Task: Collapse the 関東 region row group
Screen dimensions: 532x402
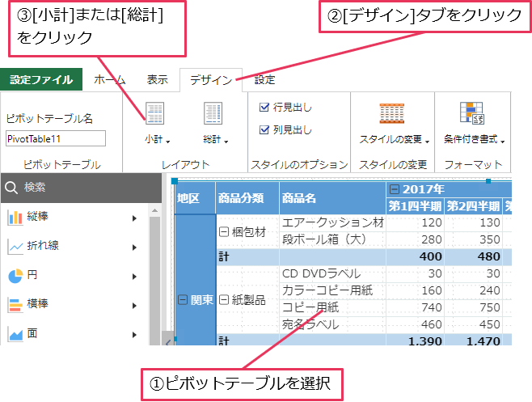Action: pos(183,300)
